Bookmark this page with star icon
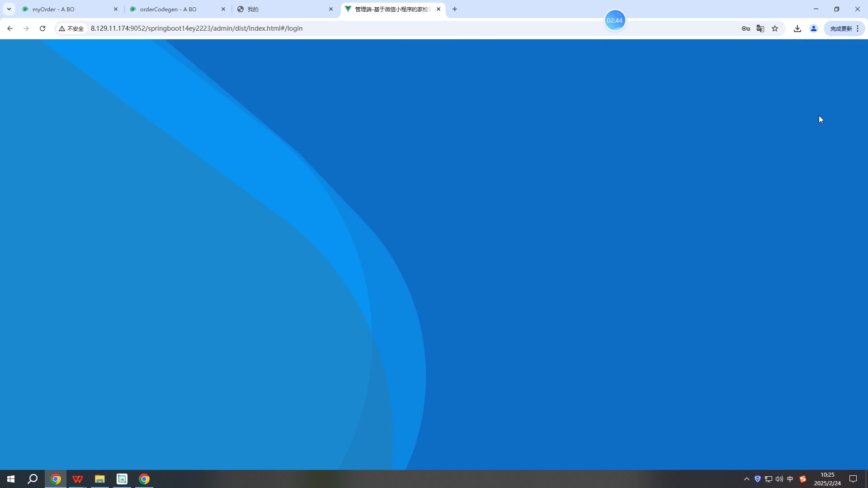868x488 pixels. 775,28
